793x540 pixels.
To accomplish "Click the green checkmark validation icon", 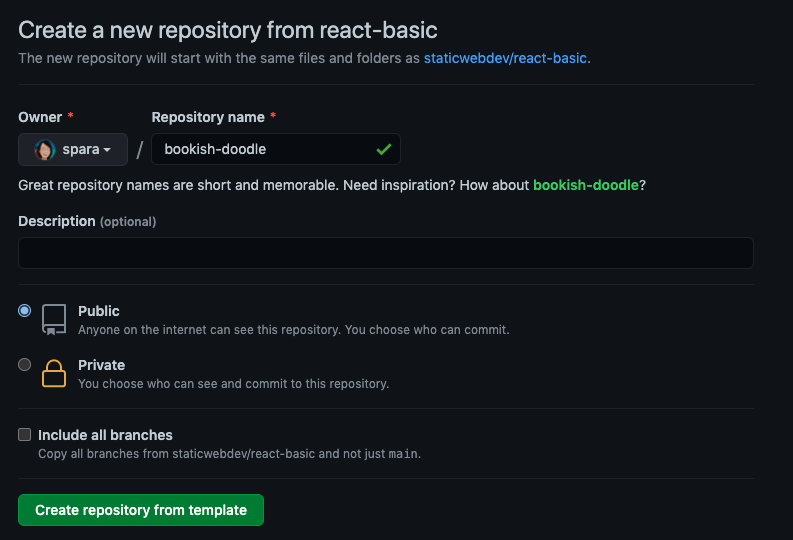I will click(384, 149).
